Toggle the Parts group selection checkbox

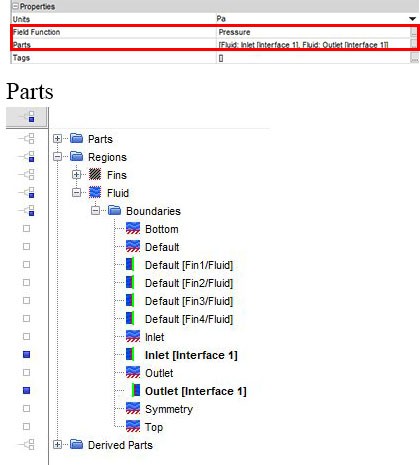pos(27,138)
